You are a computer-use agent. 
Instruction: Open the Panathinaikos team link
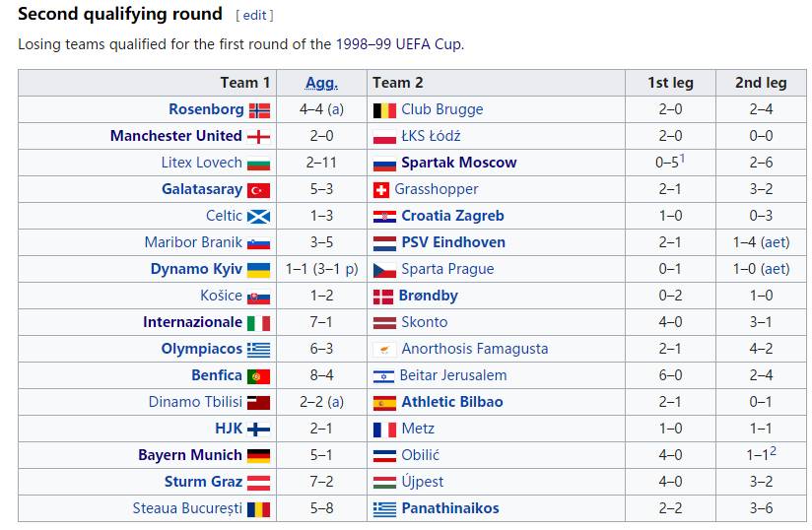point(450,508)
